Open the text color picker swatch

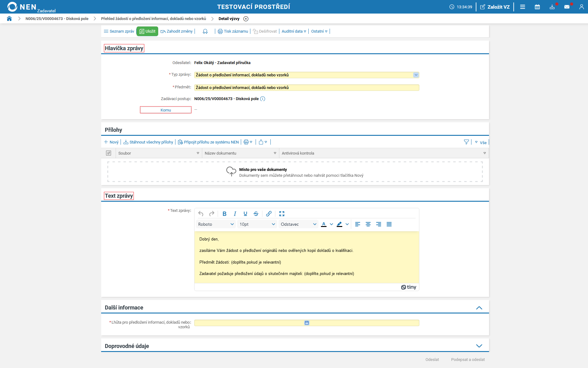[324, 224]
